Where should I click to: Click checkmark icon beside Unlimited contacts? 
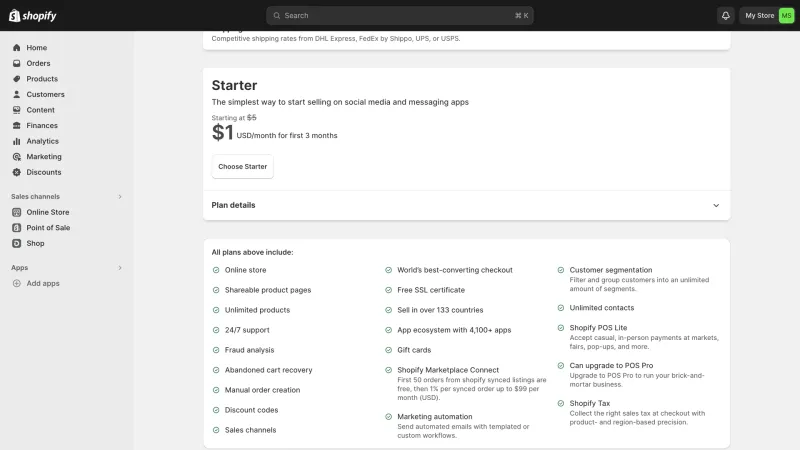tap(561, 308)
